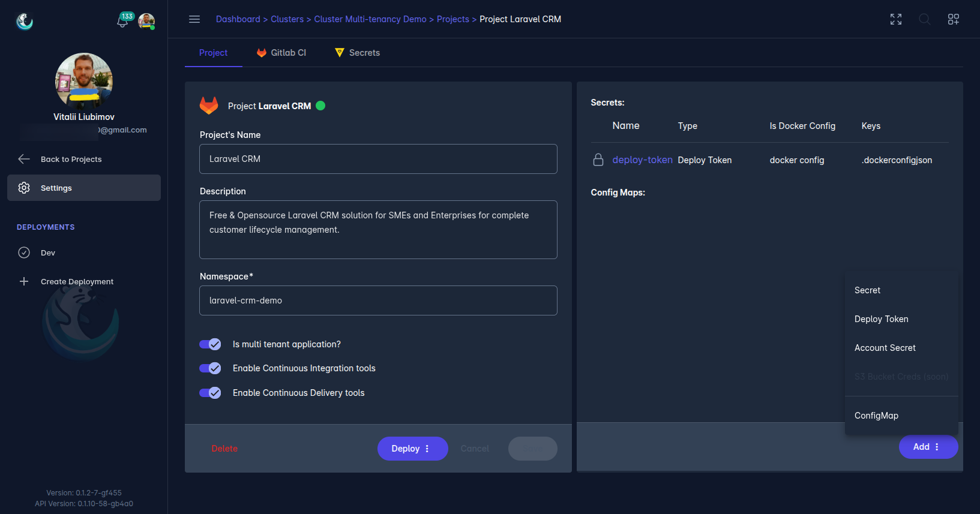Switch to the Secrets tab
The width and height of the screenshot is (980, 514).
(357, 53)
